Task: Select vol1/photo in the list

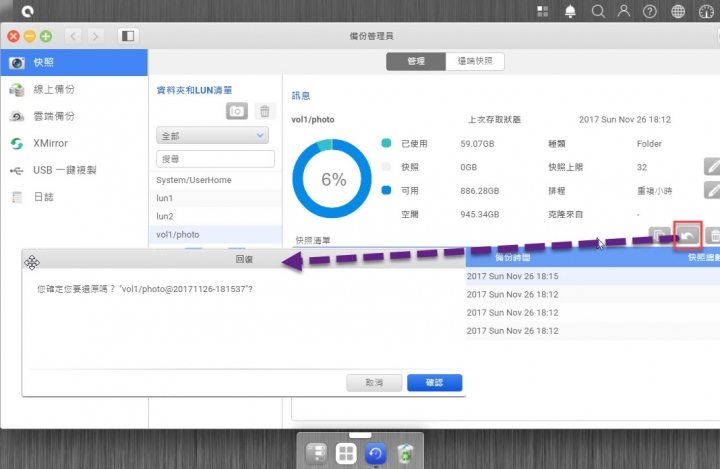Action: (215, 234)
